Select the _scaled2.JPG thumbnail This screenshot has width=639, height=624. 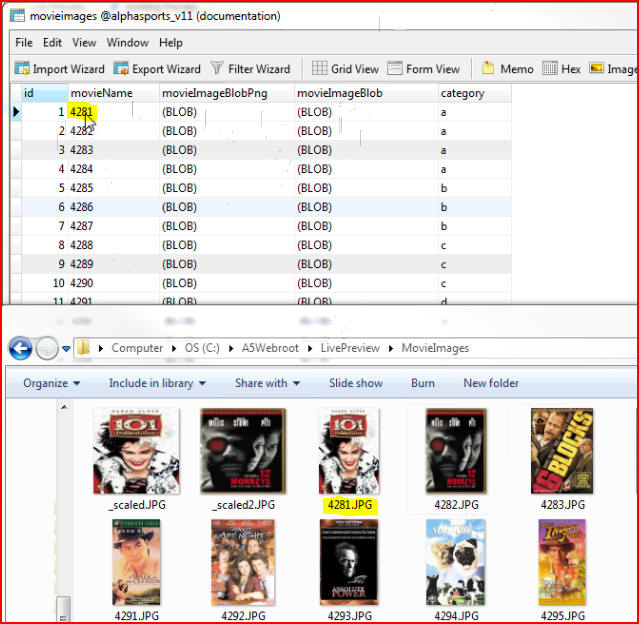tap(243, 451)
